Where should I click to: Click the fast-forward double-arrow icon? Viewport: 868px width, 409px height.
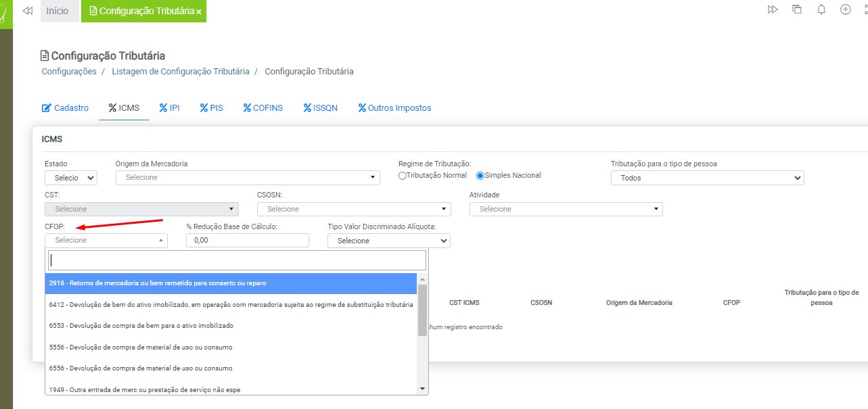[x=773, y=9]
